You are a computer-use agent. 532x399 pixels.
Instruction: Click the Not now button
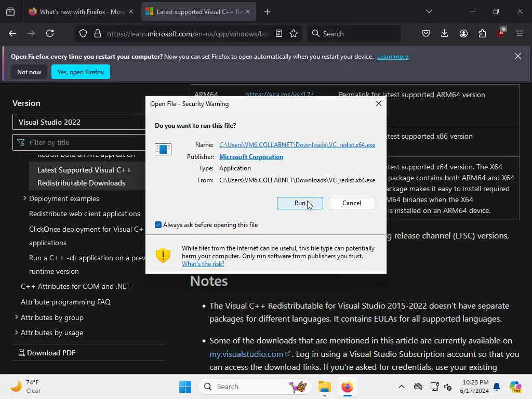[x=29, y=72]
